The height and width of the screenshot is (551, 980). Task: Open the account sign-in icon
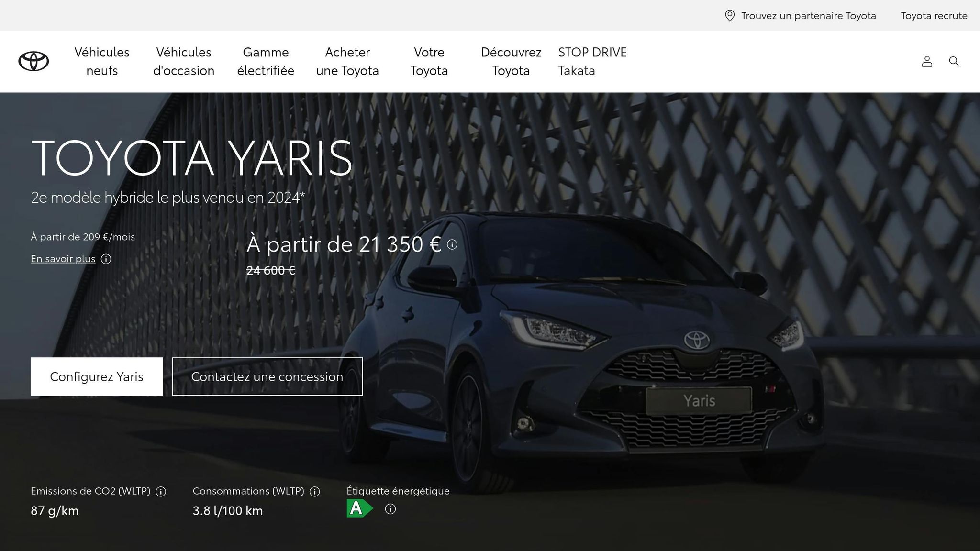[927, 61]
